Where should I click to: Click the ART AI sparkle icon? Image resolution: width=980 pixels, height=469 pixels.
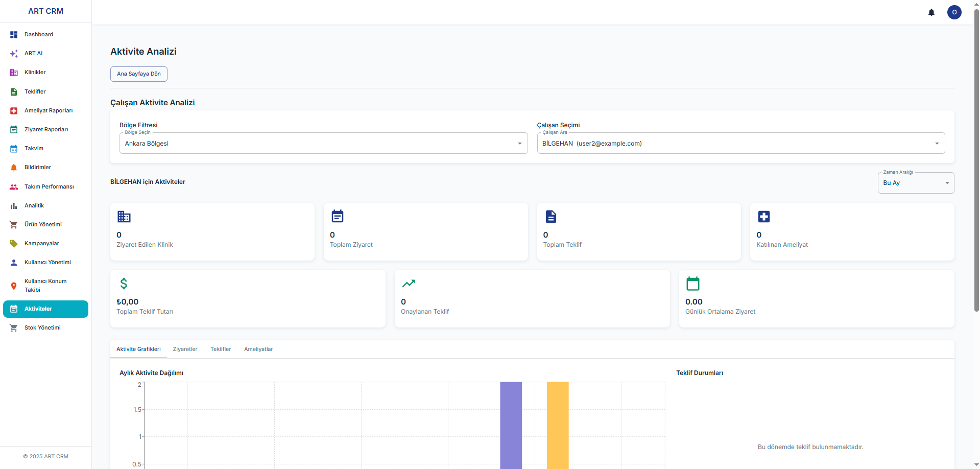(x=14, y=54)
